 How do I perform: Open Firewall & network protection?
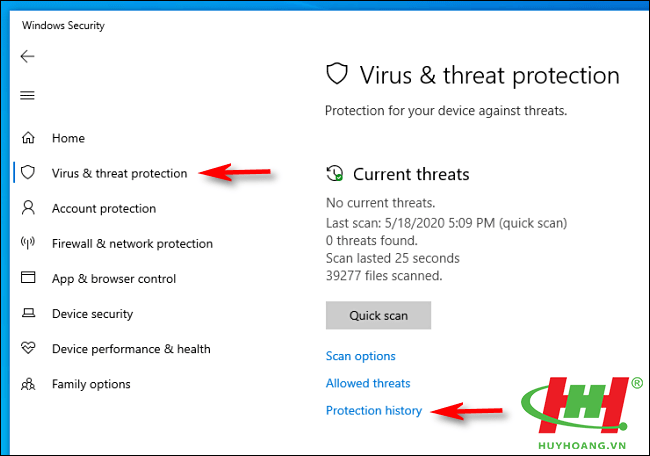point(132,244)
